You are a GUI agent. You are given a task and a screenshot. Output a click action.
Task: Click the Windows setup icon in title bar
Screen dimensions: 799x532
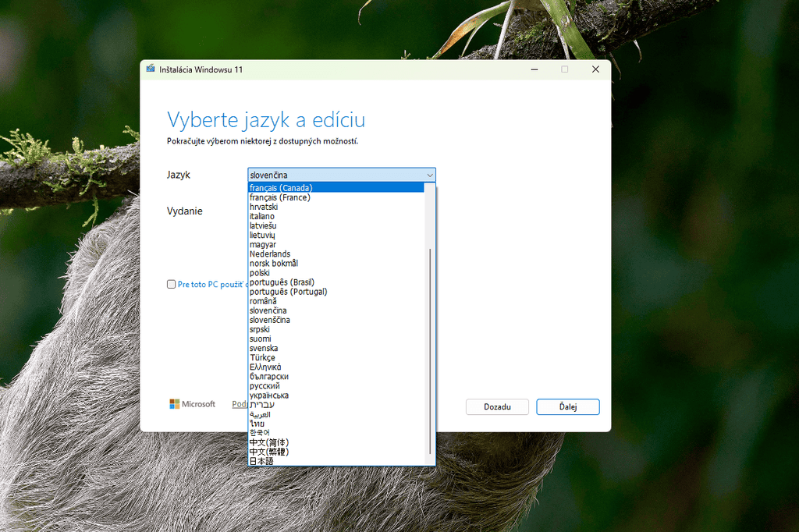click(151, 69)
